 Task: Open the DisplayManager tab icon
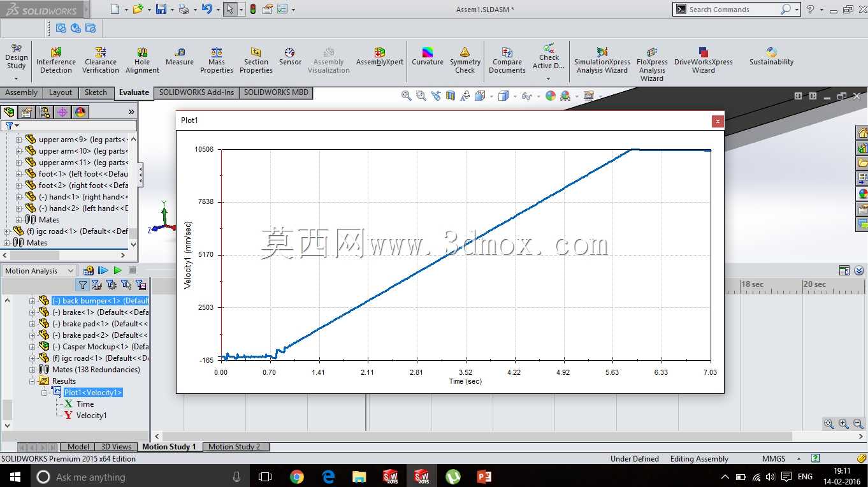[x=80, y=112]
